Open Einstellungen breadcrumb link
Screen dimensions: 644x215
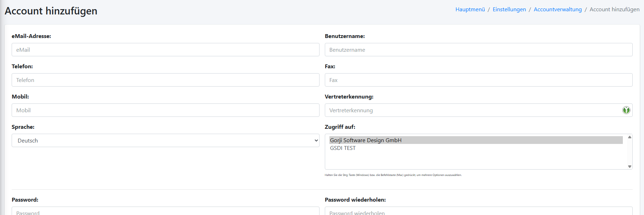click(x=509, y=10)
